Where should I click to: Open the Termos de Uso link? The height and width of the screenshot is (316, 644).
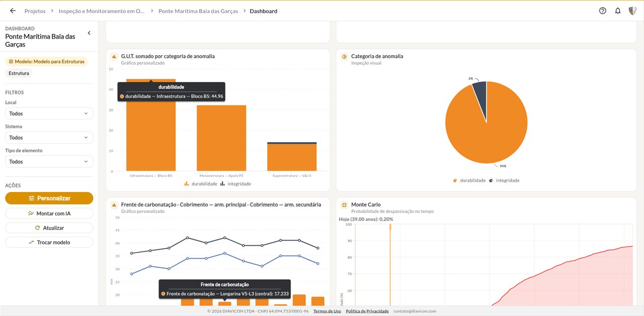(327, 311)
